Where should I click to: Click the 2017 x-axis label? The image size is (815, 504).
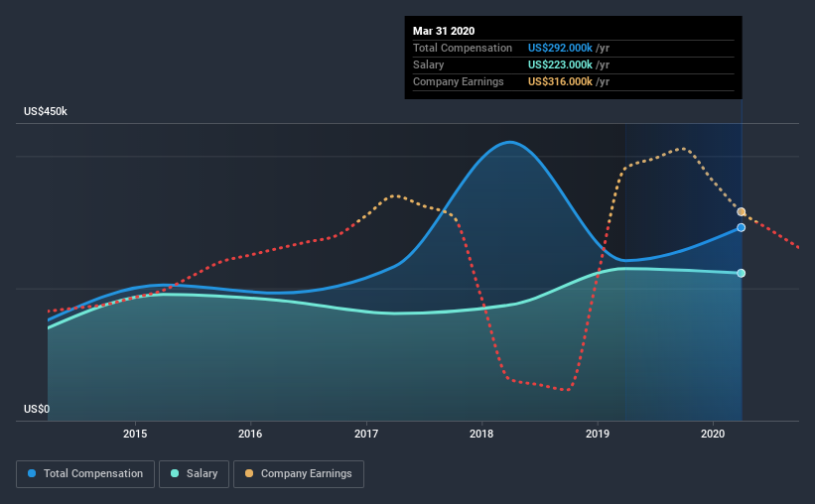[366, 434]
